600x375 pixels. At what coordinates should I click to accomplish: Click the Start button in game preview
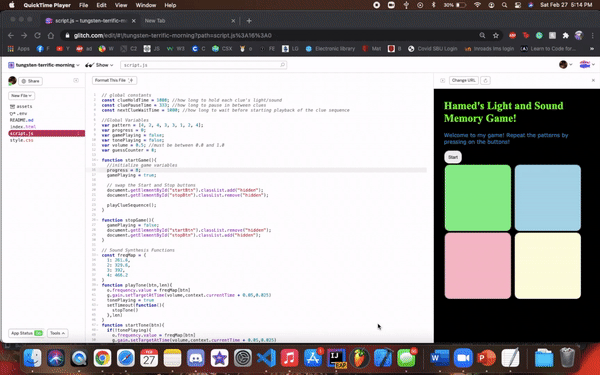click(x=453, y=157)
